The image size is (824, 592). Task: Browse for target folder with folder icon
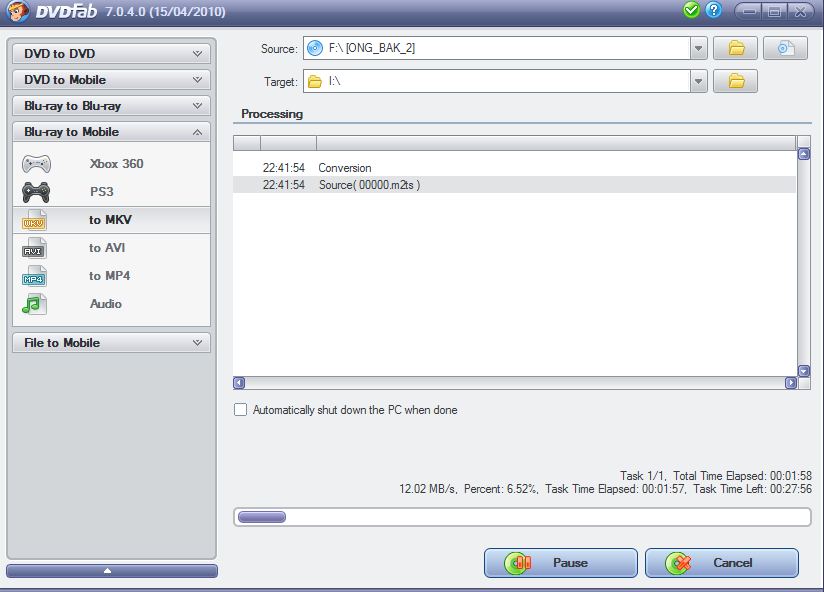click(x=735, y=81)
